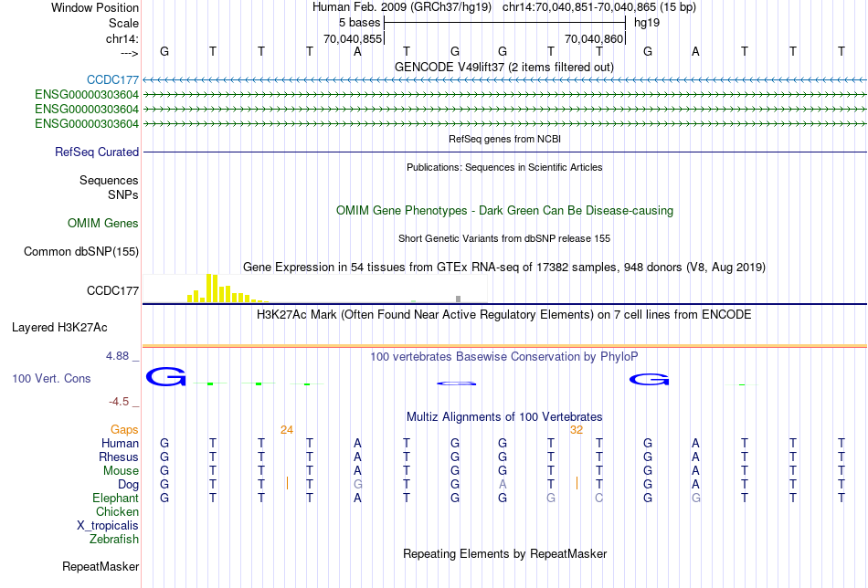Click the Layered H3K27Ac track label
The image size is (868, 588).
(59, 328)
